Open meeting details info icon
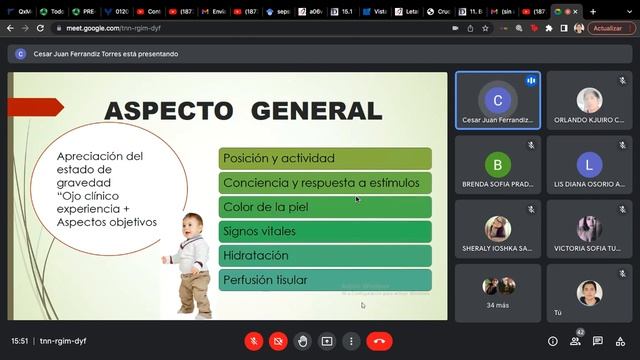This screenshot has width=640, height=360. tap(553, 341)
